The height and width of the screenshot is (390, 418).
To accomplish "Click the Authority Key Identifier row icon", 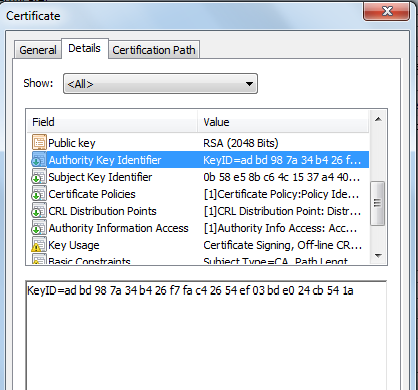I will (x=39, y=159).
